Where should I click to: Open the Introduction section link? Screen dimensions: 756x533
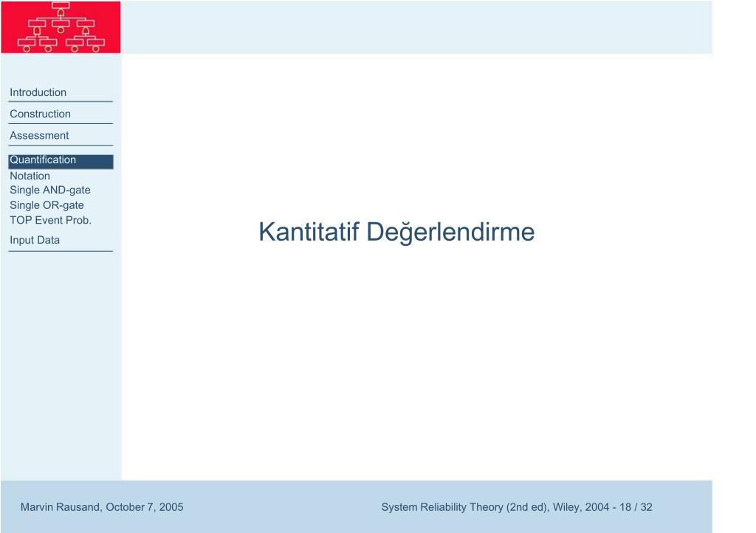pos(38,92)
